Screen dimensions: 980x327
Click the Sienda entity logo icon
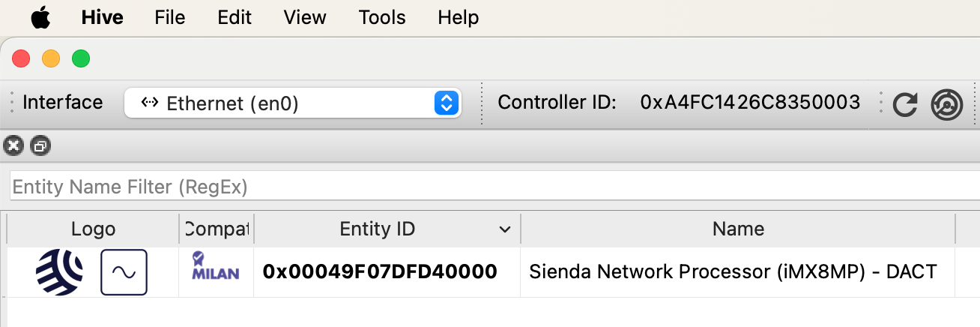tap(60, 271)
